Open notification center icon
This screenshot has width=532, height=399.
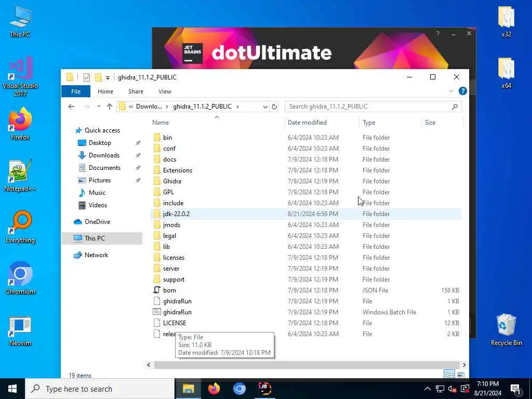click(x=515, y=389)
